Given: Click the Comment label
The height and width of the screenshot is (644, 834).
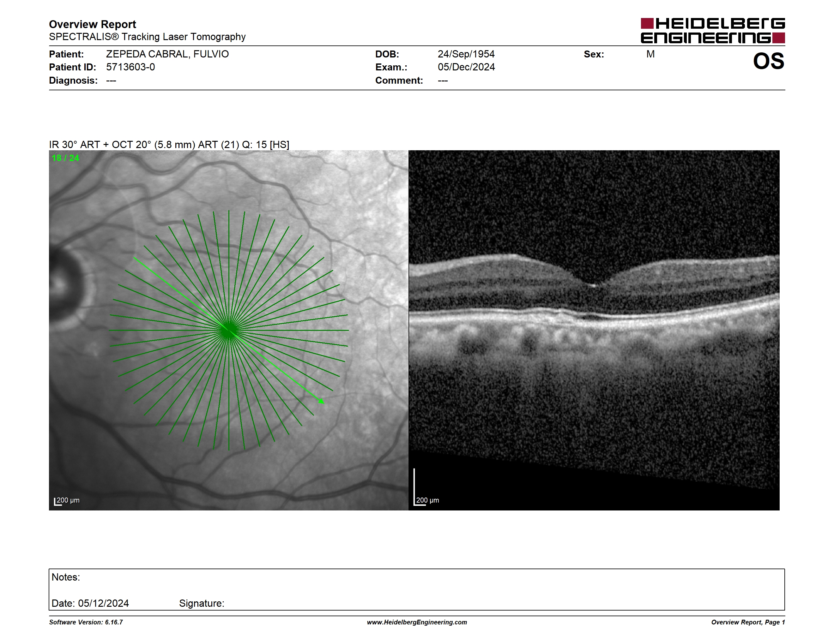Looking at the screenshot, I should point(399,80).
